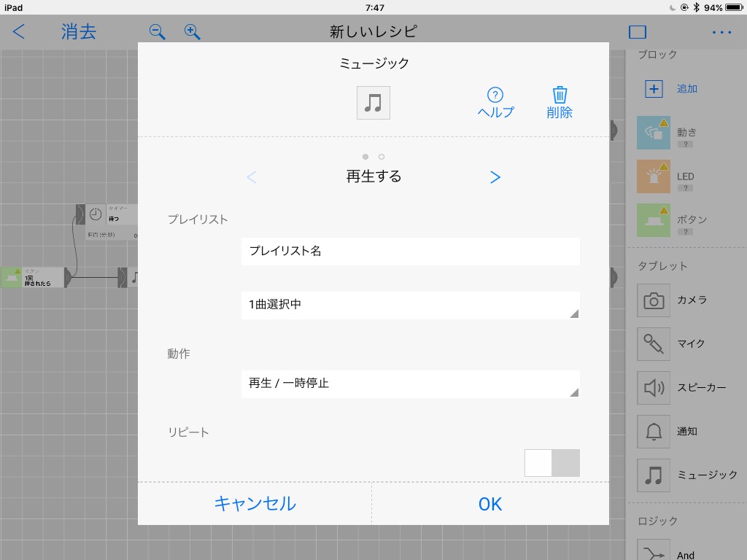Tap the 追加 link text
This screenshot has width=747, height=560.
point(687,88)
